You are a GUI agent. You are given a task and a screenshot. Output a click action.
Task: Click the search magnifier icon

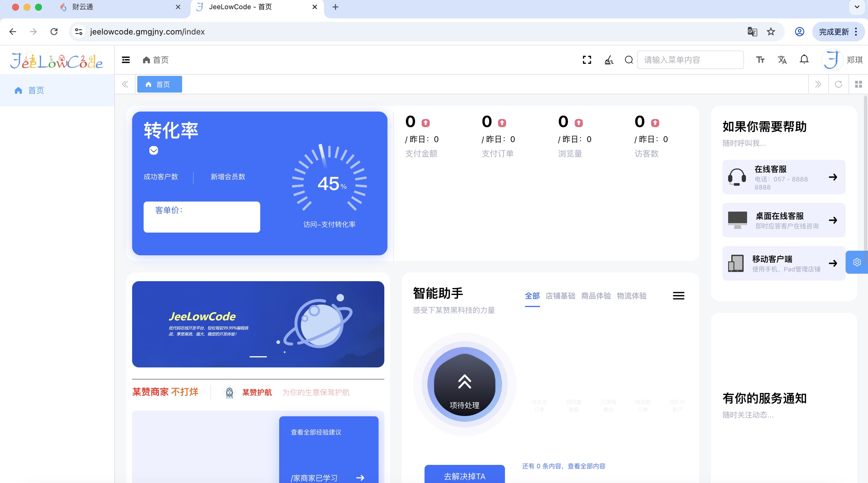[x=629, y=60]
